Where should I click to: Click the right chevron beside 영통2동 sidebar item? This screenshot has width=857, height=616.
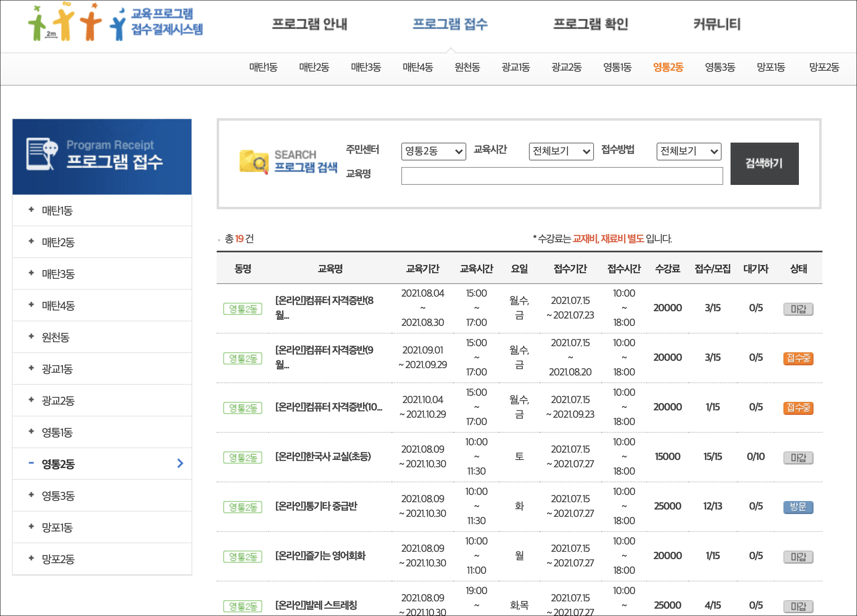[x=181, y=463]
